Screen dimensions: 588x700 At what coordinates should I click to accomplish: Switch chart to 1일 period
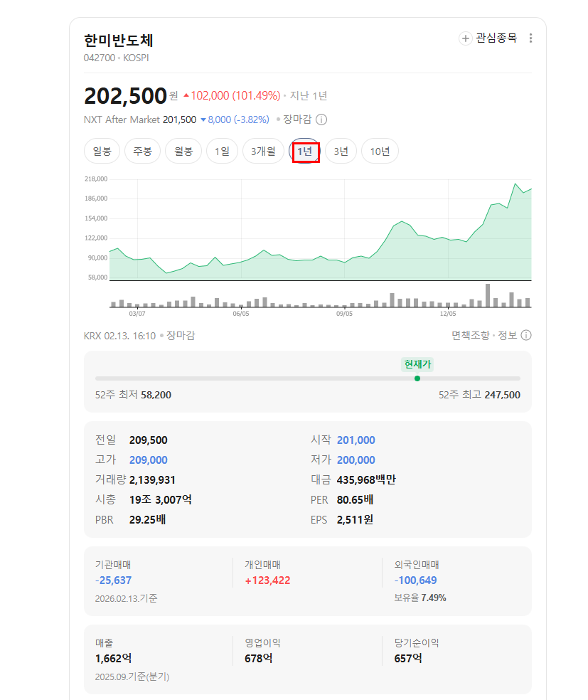click(222, 152)
